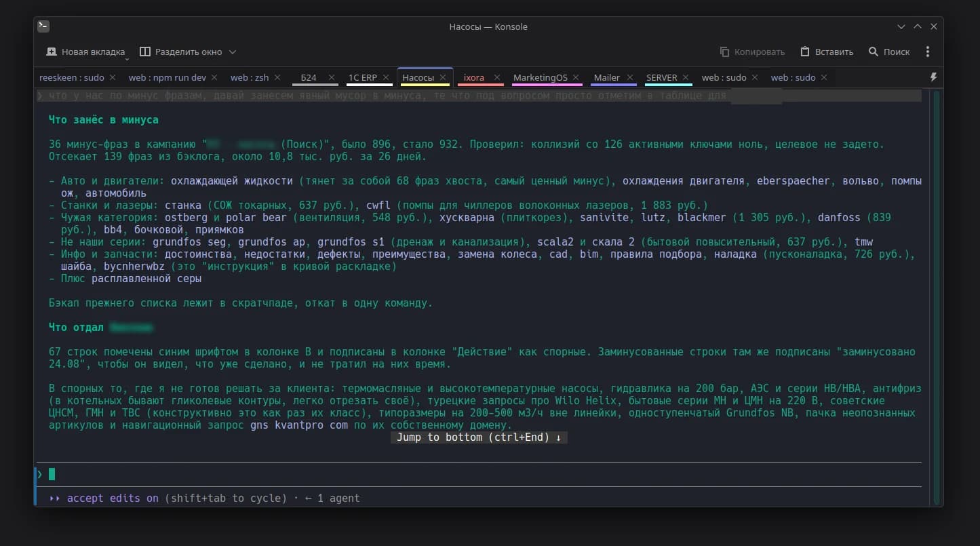Click the text "gns kvantpro com"
Screen dimensions: 980x546
(x=299, y=425)
